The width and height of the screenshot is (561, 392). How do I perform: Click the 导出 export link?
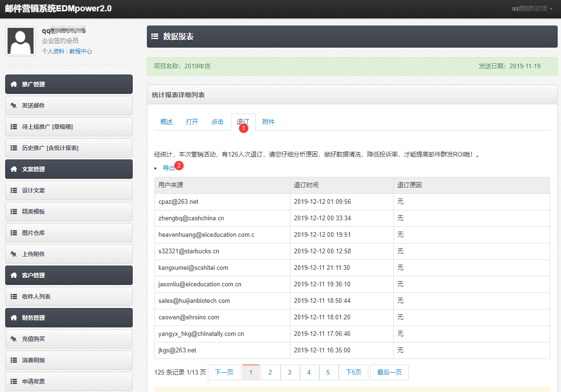(169, 168)
